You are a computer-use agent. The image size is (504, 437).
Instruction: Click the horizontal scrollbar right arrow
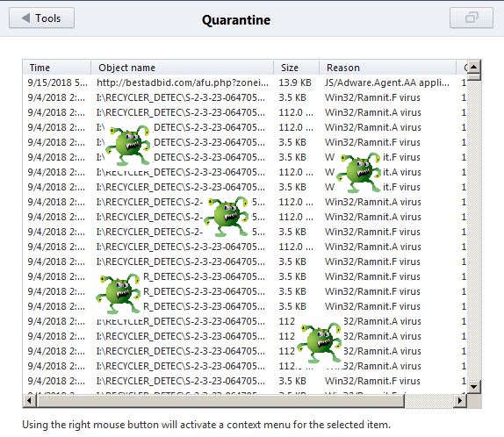tap(460, 400)
